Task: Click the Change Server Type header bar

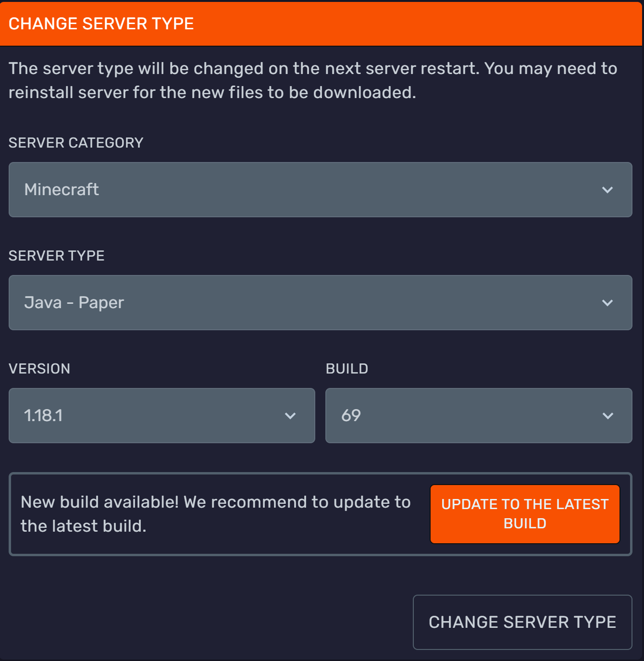Action: coord(322,23)
